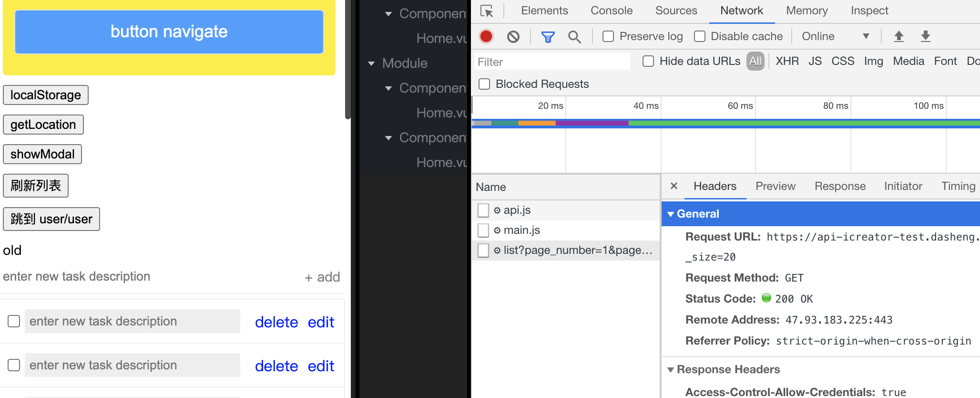980x398 pixels.
Task: Import HAR file with upload arrow icon
Action: point(899,36)
